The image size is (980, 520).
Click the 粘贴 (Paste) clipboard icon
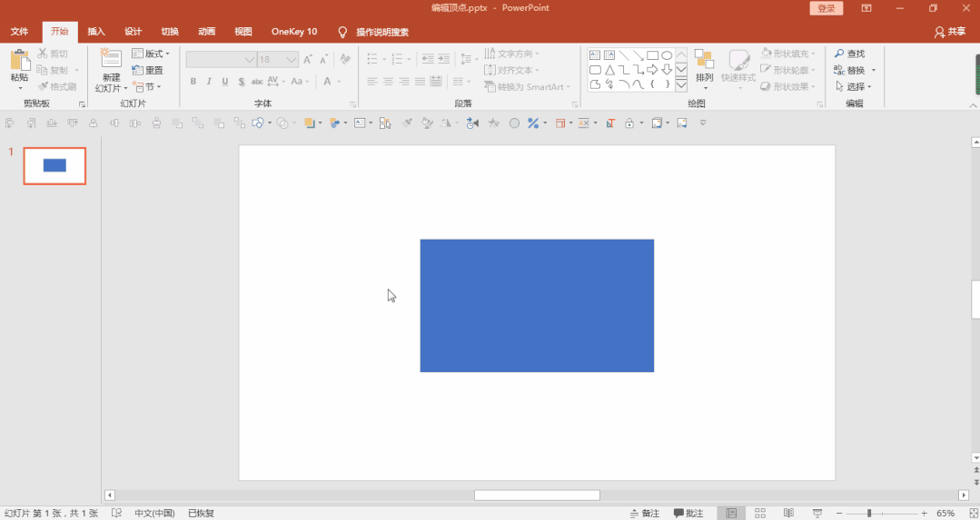click(x=19, y=61)
